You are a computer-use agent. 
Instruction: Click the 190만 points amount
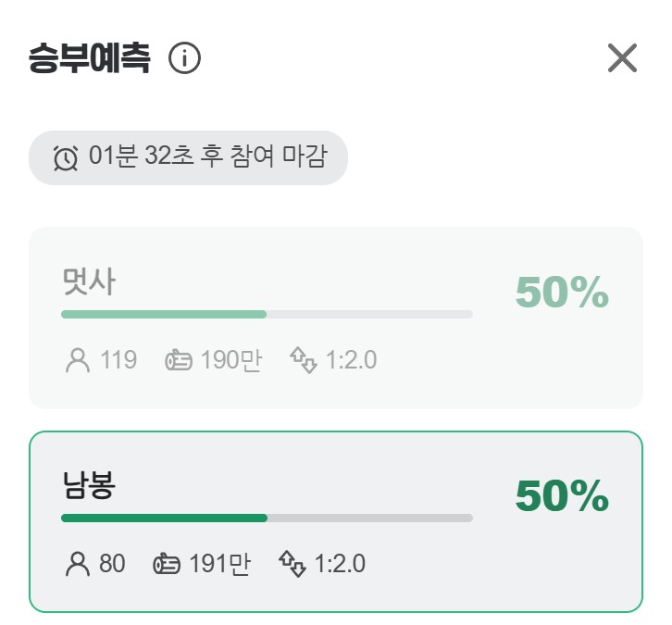coord(230,360)
